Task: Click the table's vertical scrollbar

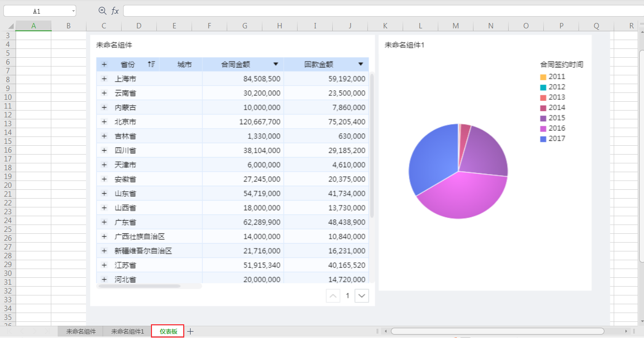Action: click(x=372, y=146)
